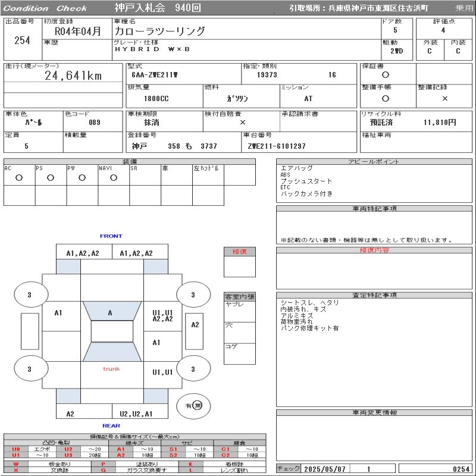Image resolution: width=476 pixels, height=476 pixels.
Task: Click the mileage field showing 24,641km
Action: pyautogui.click(x=73, y=76)
